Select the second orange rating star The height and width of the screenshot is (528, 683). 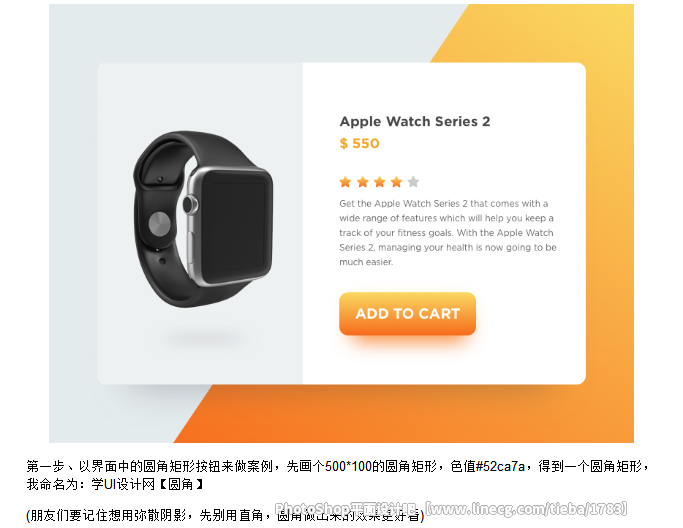[x=362, y=182]
